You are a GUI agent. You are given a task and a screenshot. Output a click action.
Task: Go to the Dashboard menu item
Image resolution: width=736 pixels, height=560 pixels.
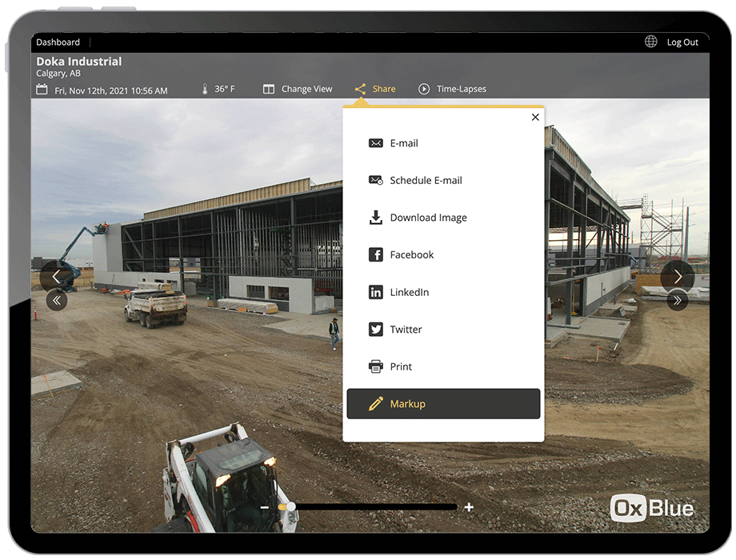click(x=58, y=42)
